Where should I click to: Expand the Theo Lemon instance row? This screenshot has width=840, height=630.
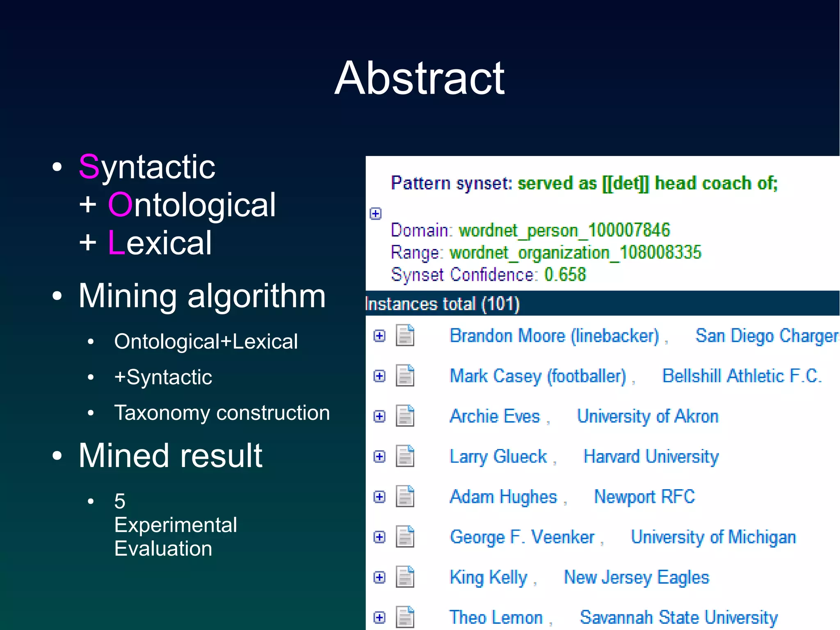click(379, 617)
